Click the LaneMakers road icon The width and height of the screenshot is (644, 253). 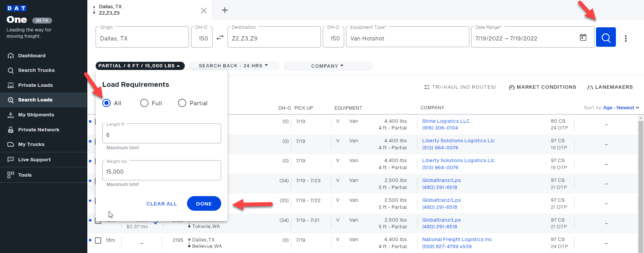590,88
